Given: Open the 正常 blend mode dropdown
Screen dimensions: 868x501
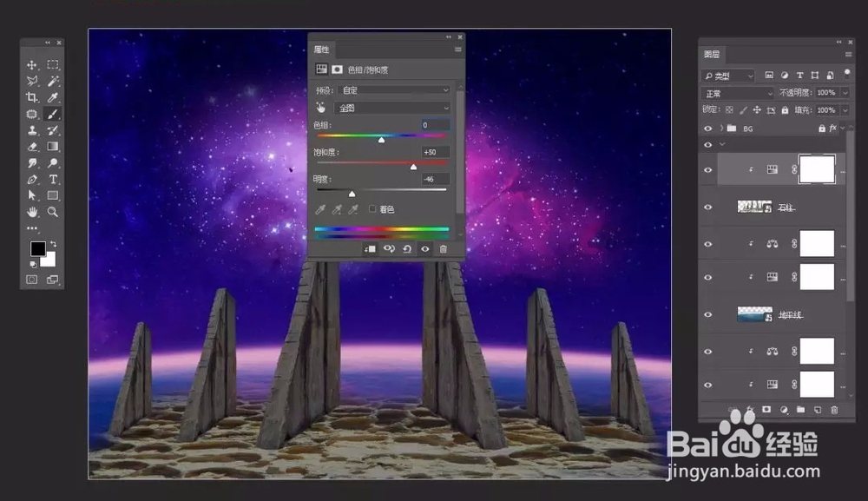Looking at the screenshot, I should (737, 94).
